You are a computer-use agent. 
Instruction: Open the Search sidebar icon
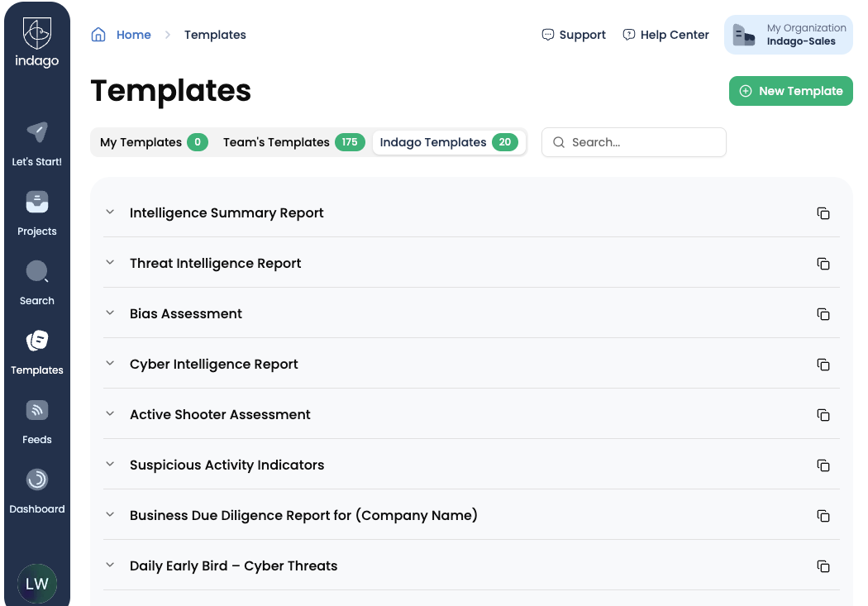pyautogui.click(x=37, y=272)
